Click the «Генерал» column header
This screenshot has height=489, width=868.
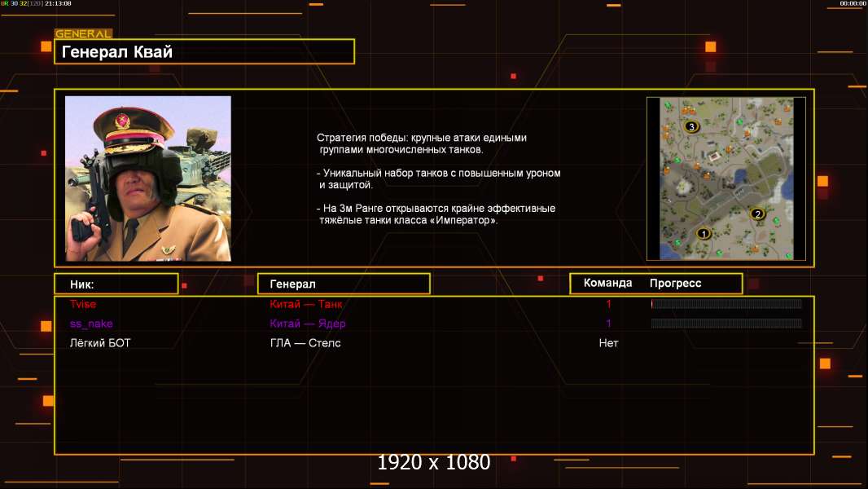343,284
